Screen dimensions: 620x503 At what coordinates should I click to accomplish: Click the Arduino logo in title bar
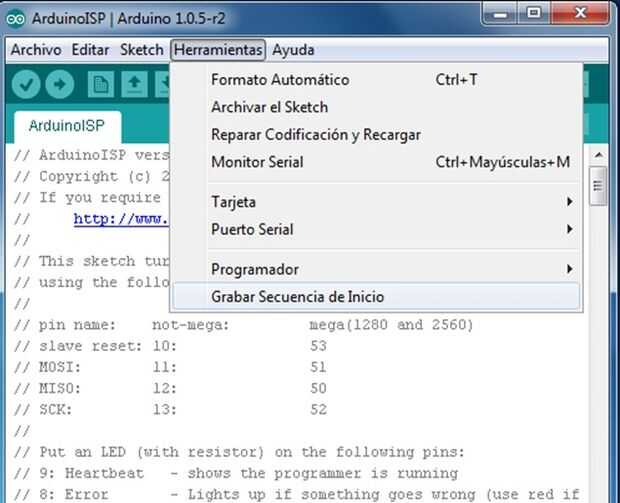[16, 18]
